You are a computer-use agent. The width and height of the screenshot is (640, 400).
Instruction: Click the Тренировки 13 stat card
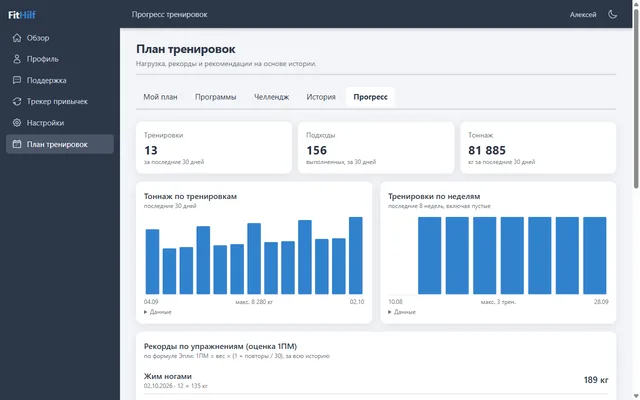tap(214, 147)
